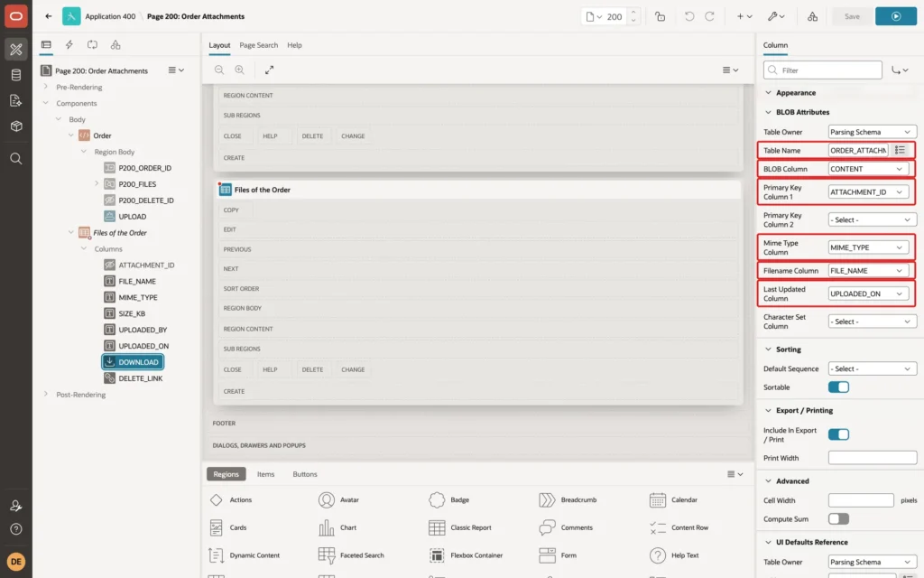The image size is (924, 578).
Task: Switch to the Page Search tab
Action: click(258, 45)
